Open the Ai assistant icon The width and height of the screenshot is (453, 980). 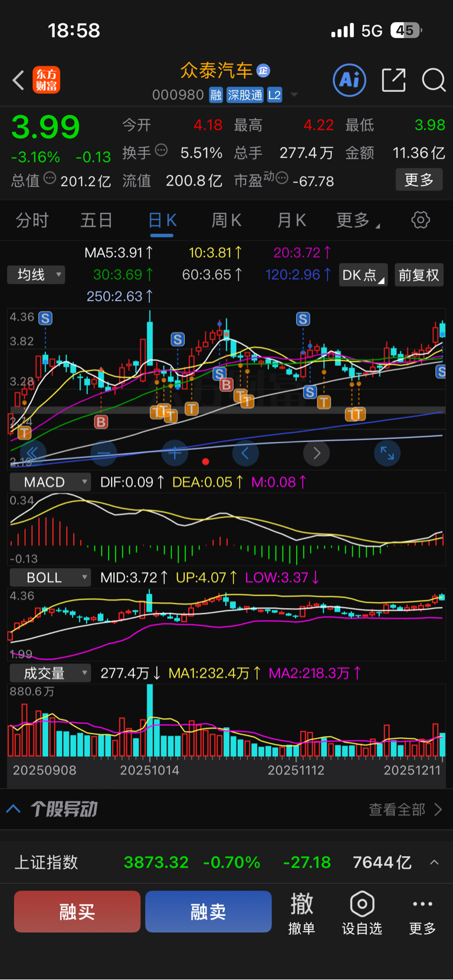click(x=350, y=80)
